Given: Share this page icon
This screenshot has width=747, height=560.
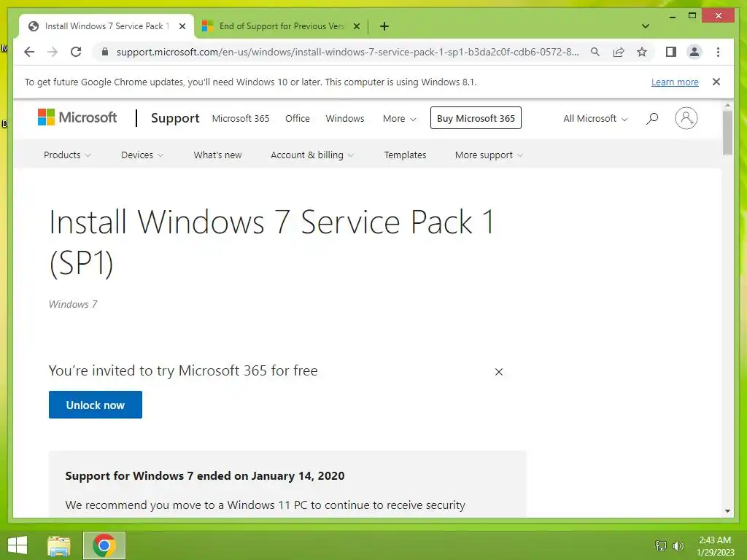Looking at the screenshot, I should (x=619, y=52).
